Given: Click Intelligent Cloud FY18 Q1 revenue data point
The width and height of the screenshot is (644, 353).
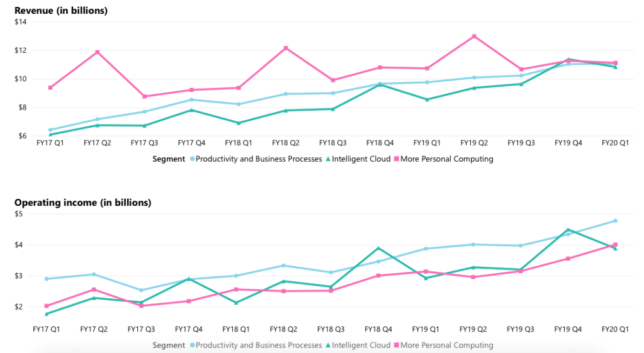Looking at the screenshot, I should tap(239, 123).
